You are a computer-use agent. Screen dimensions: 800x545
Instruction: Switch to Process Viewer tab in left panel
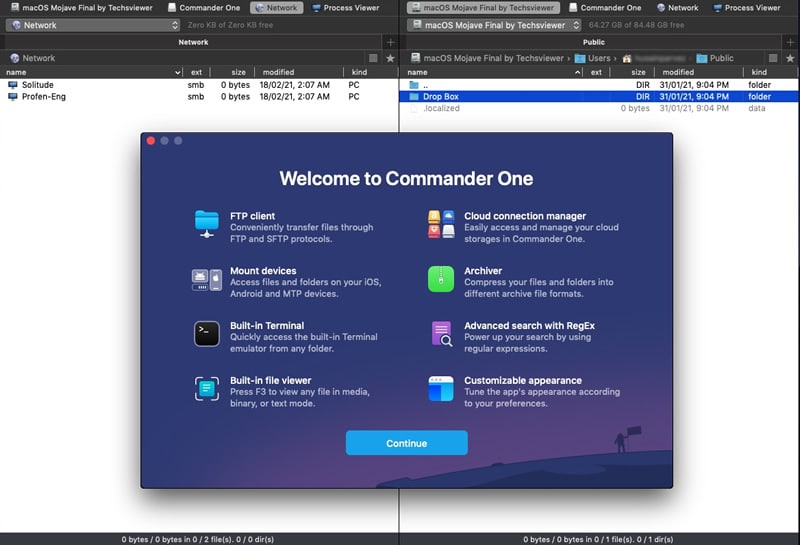pos(346,8)
